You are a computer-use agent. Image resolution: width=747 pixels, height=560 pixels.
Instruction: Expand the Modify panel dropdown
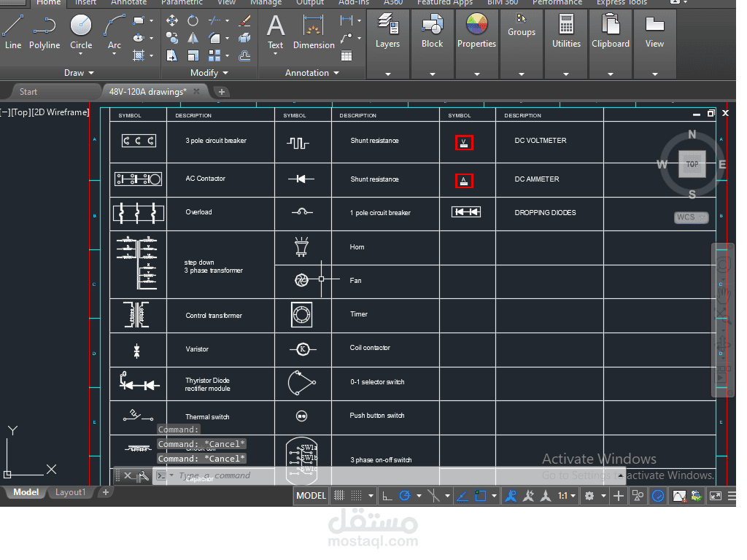(209, 73)
